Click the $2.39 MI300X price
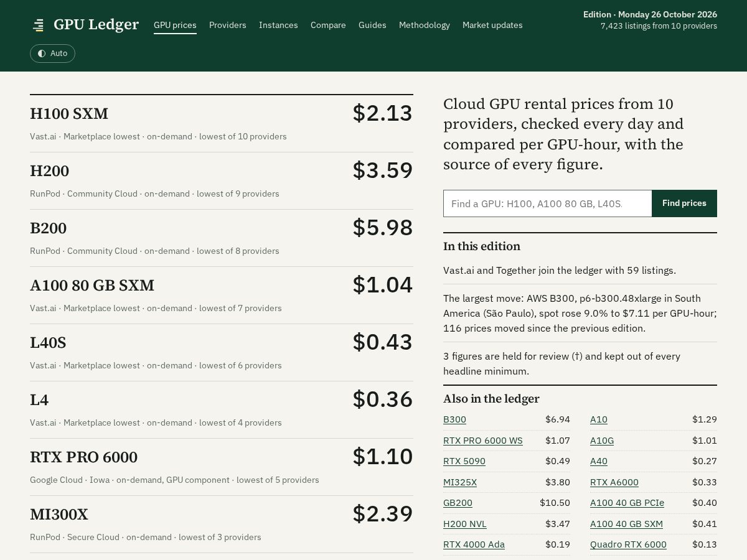Screen dimensions: 747x560 pyautogui.click(x=383, y=514)
